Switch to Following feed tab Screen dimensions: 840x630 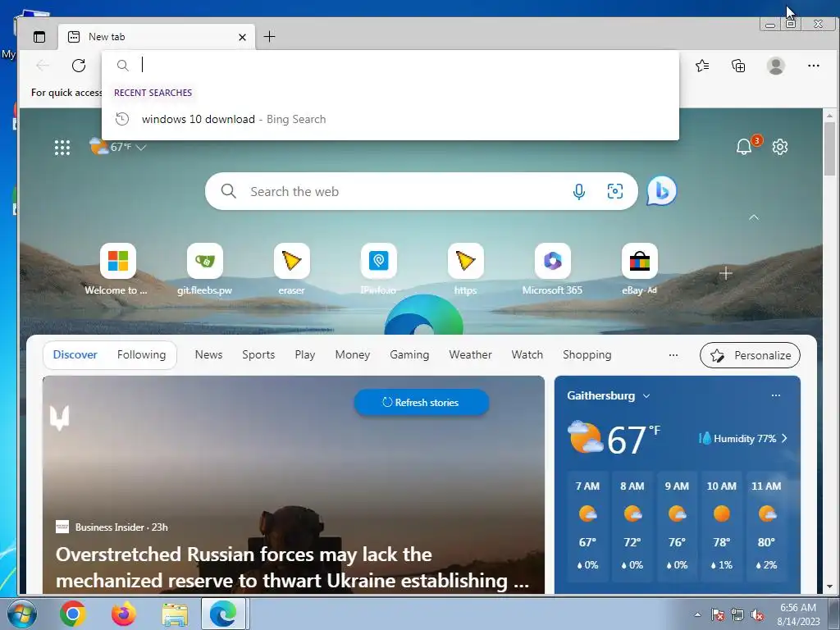pos(141,354)
